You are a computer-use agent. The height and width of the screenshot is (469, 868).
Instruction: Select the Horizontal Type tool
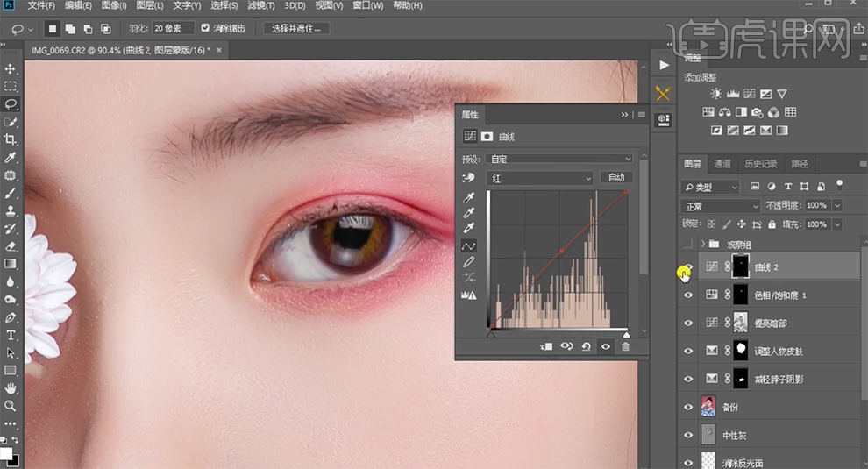pos(10,335)
